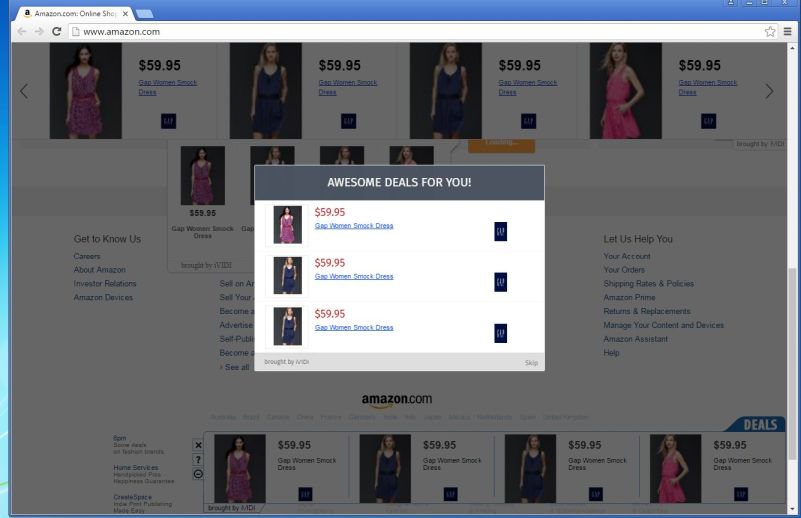The image size is (801, 518).
Task: Click the Home Services footer link
Action: pos(136,467)
